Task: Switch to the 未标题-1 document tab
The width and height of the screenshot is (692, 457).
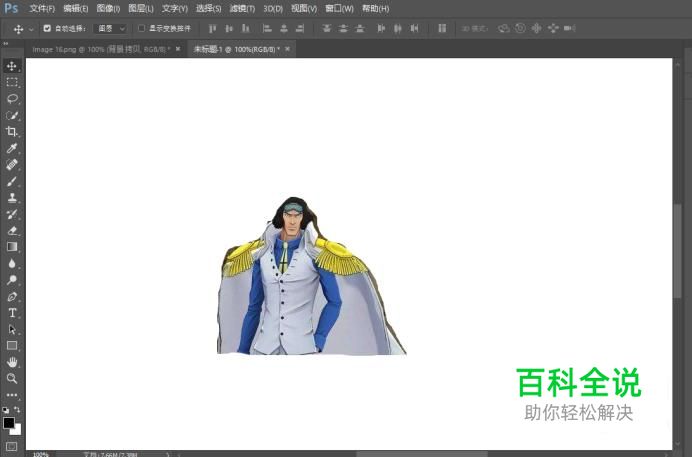Action: pyautogui.click(x=237, y=49)
